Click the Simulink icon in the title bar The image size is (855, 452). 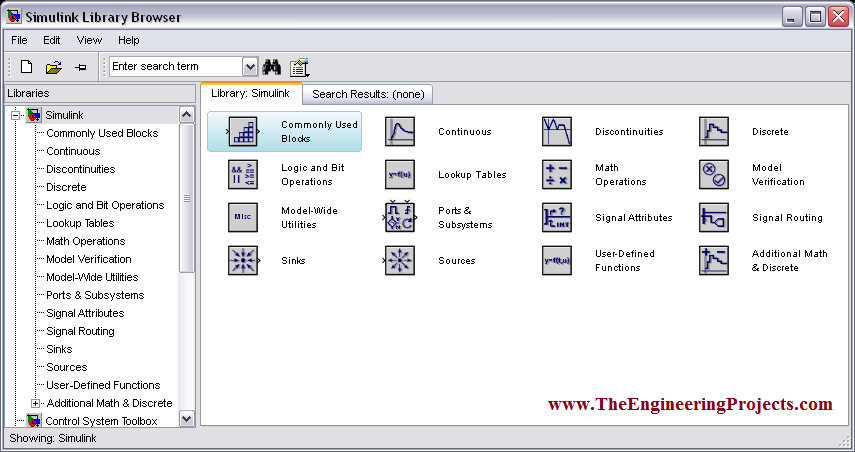[14, 16]
